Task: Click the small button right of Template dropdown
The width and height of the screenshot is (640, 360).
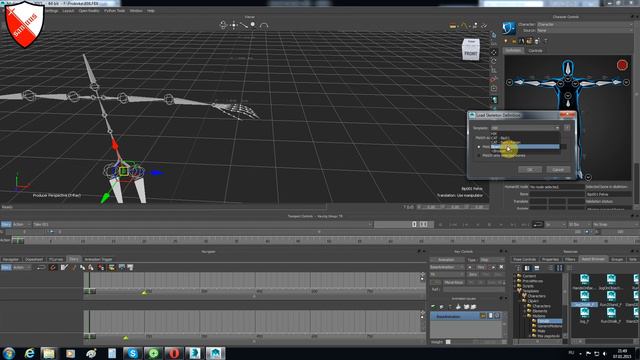Action: [x=567, y=128]
